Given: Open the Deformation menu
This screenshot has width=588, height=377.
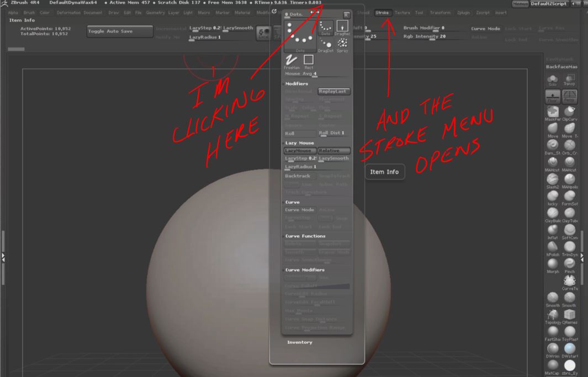Looking at the screenshot, I should [x=68, y=13].
